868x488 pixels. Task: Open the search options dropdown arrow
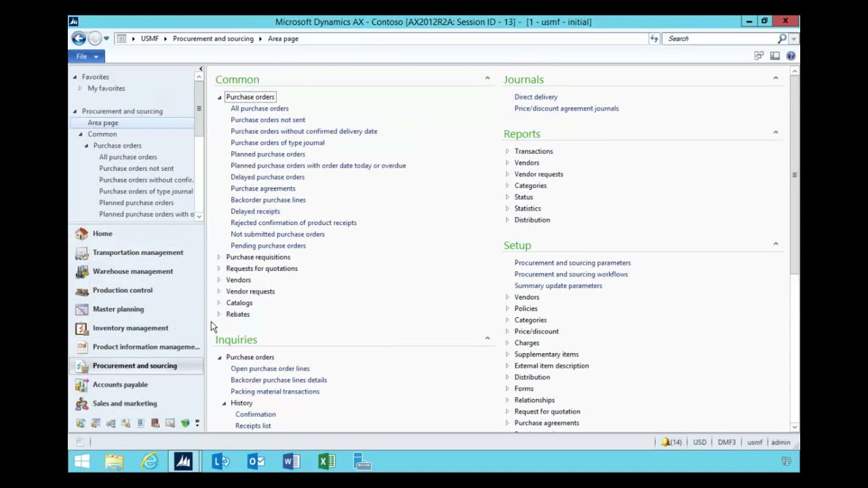pos(793,39)
